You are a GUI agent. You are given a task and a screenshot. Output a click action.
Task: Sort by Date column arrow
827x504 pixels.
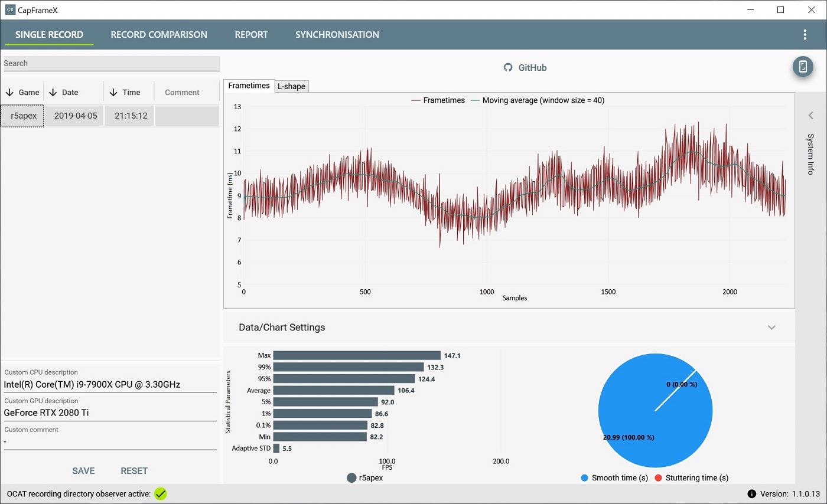(x=53, y=92)
